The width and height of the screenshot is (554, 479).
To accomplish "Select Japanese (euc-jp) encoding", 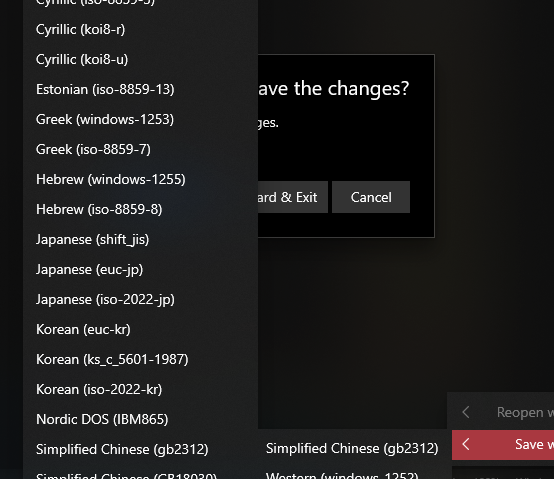I will click(x=140, y=270).
